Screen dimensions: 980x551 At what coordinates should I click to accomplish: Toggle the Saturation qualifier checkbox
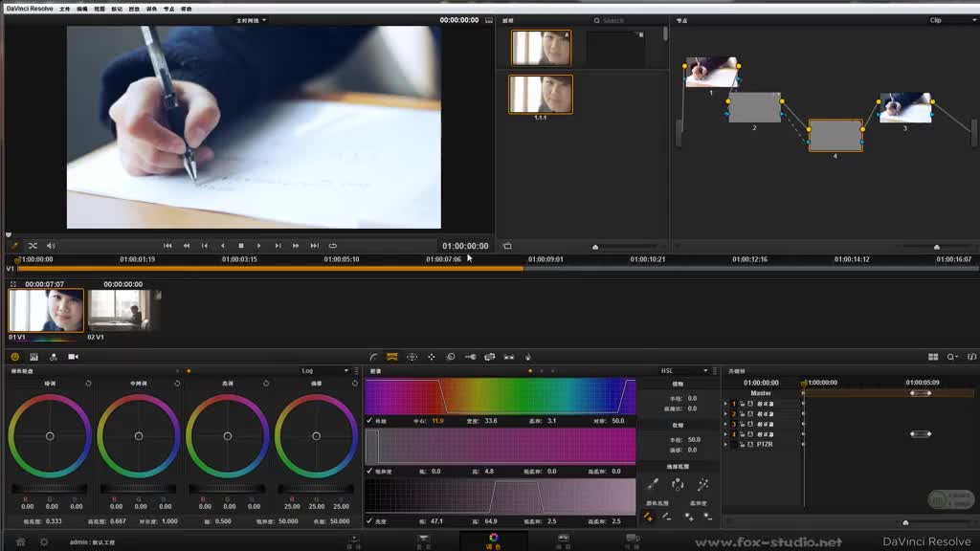(370, 471)
